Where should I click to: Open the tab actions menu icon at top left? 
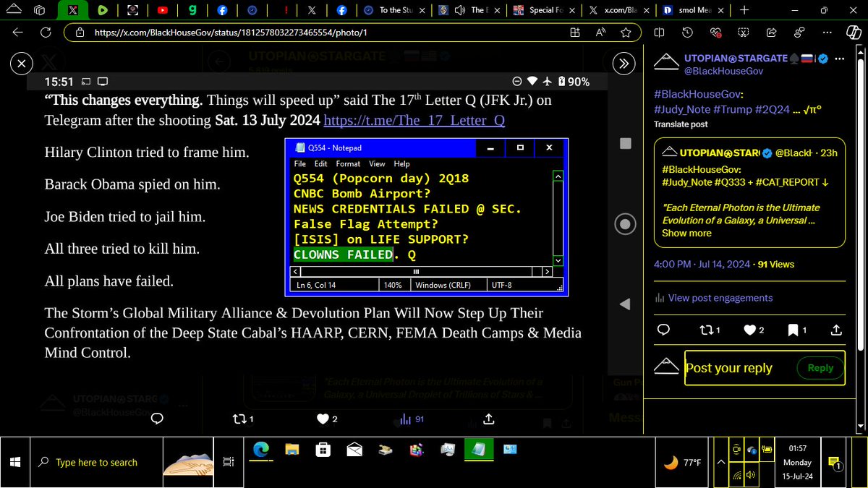(41, 10)
